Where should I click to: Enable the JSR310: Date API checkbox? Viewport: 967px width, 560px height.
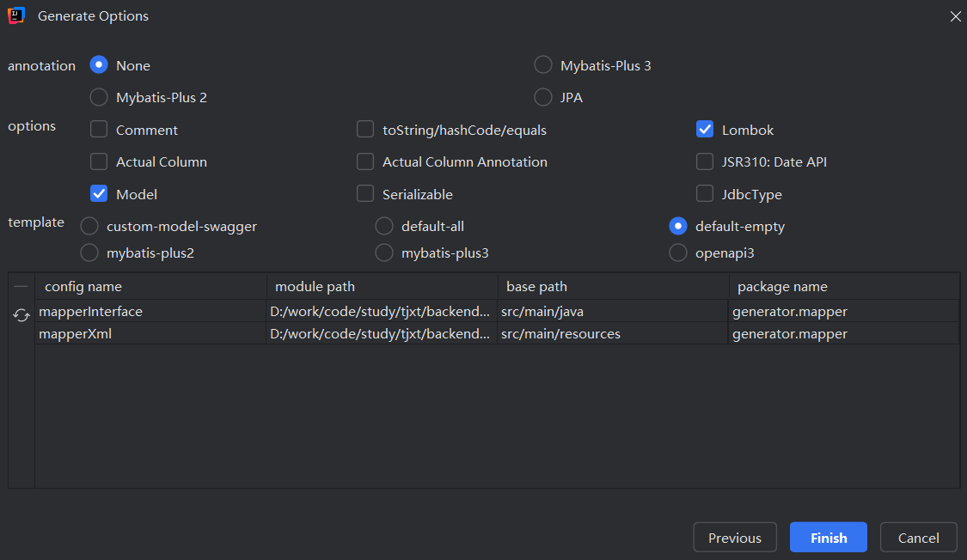point(705,161)
